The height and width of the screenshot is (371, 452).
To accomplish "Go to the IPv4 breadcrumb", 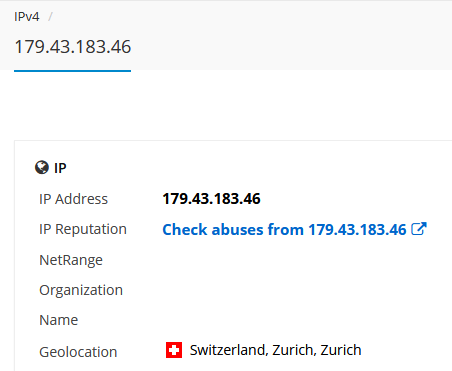I will [27, 16].
